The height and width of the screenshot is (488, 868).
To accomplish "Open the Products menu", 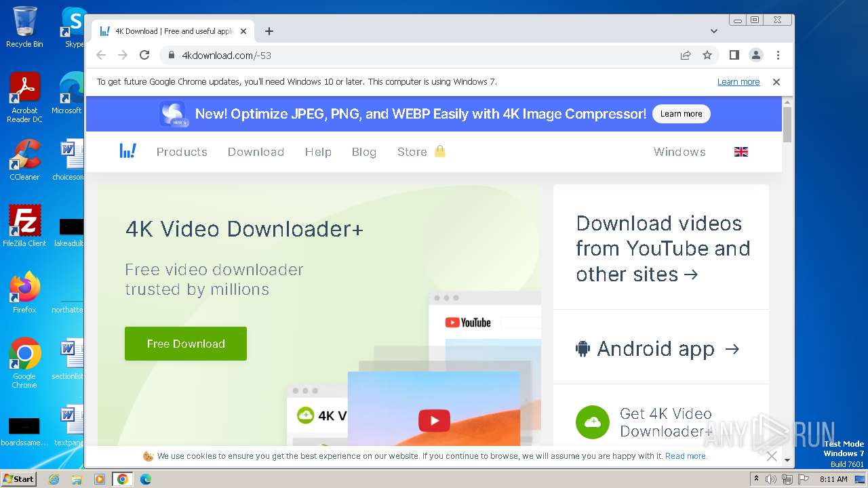I will point(182,152).
